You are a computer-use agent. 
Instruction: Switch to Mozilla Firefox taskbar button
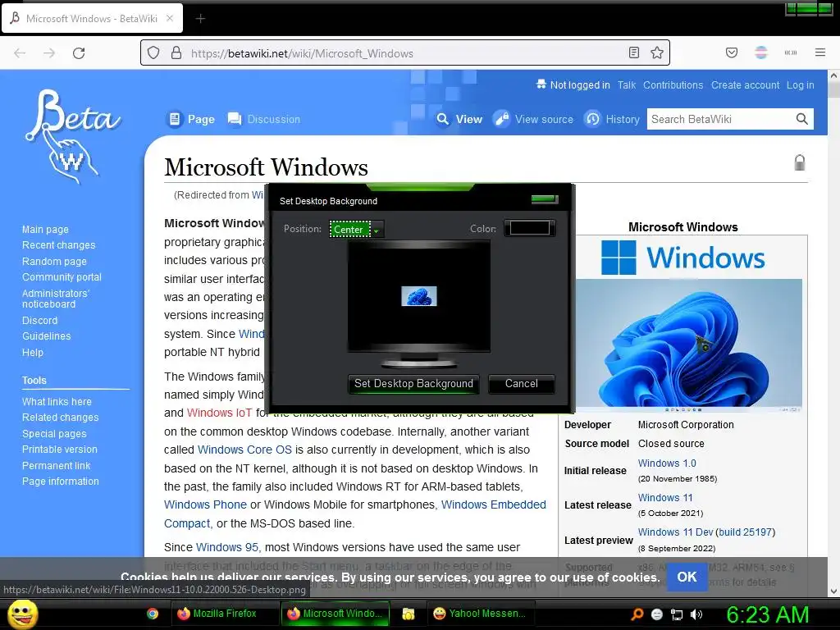pyautogui.click(x=223, y=614)
